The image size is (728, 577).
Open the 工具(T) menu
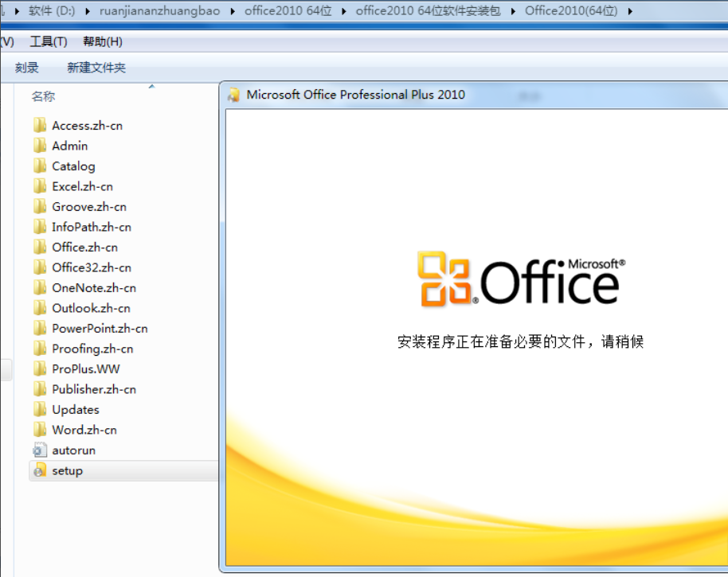(x=49, y=41)
